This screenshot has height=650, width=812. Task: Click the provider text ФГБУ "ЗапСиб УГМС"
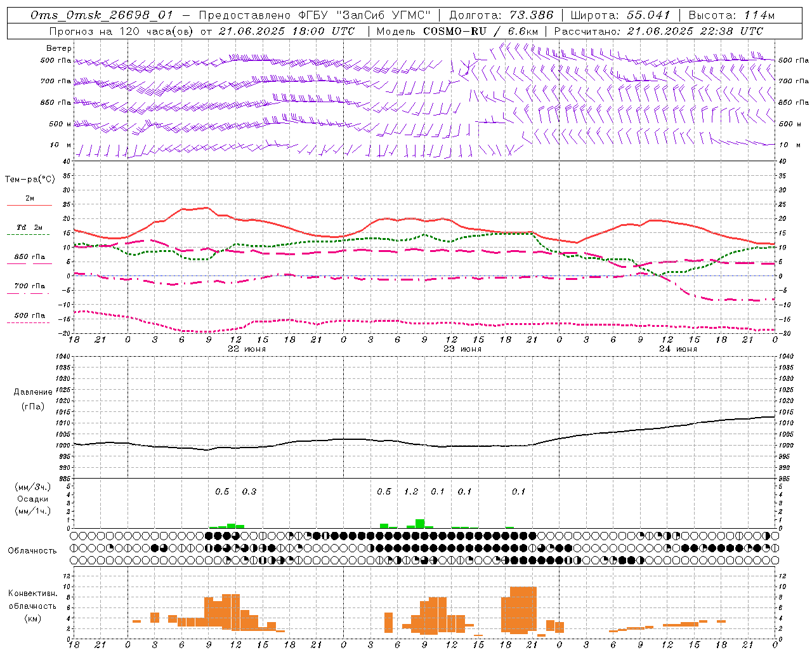point(365,15)
